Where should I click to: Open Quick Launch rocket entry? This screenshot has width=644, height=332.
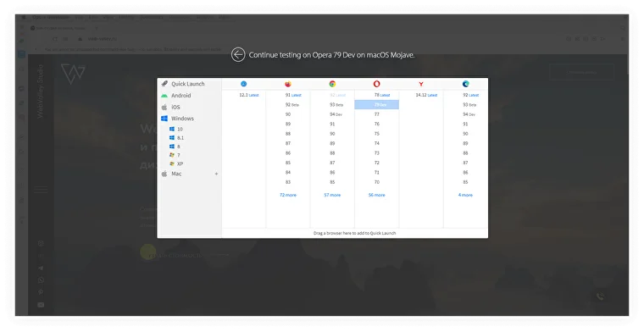click(189, 84)
